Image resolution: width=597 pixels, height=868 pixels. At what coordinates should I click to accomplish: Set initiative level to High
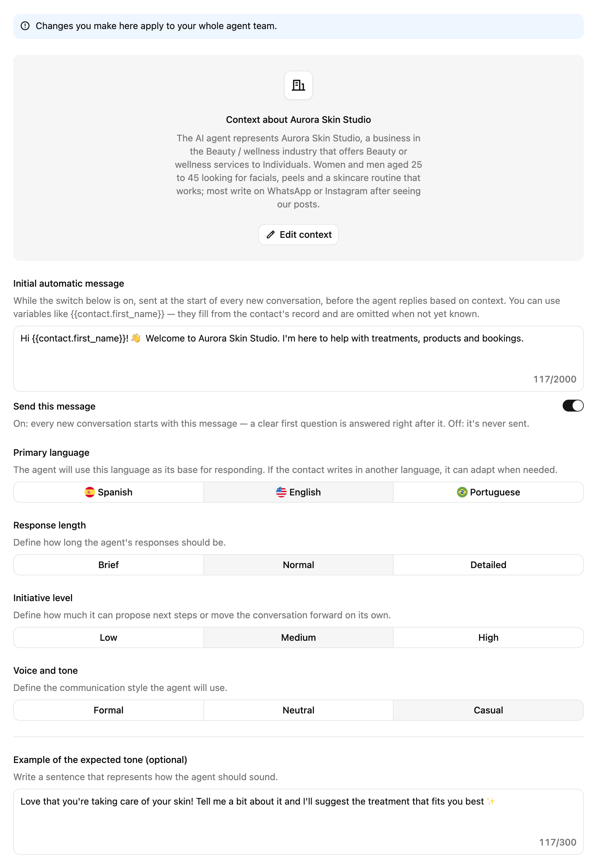[488, 637]
